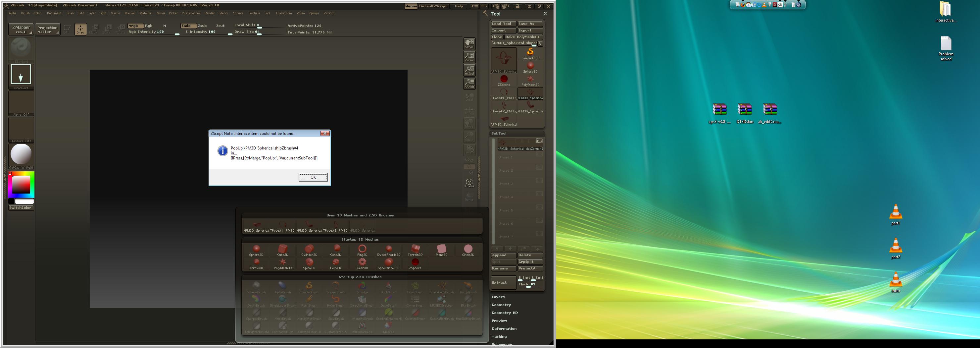Select the Gear3D mesh tool
This screenshot has width=980, height=348.
coord(362,263)
